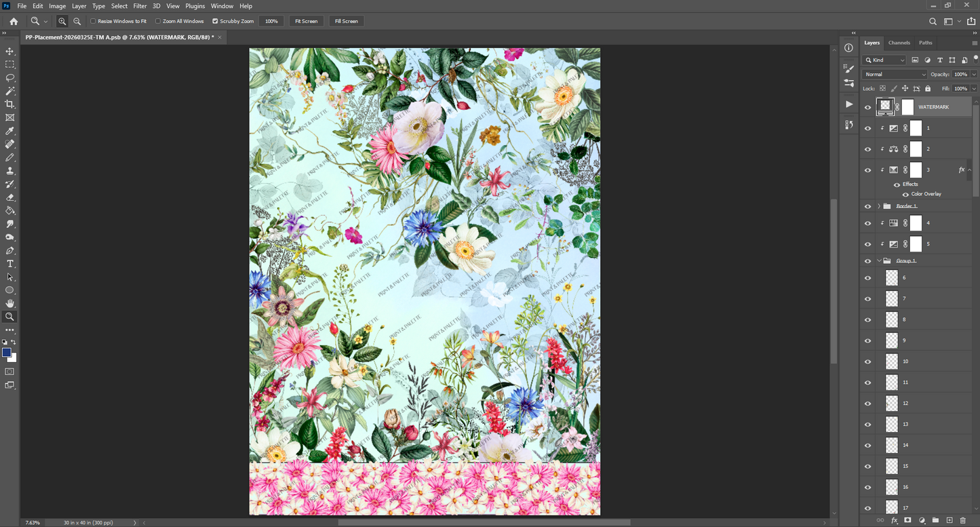Check the Zoom All Windows option

click(x=158, y=21)
